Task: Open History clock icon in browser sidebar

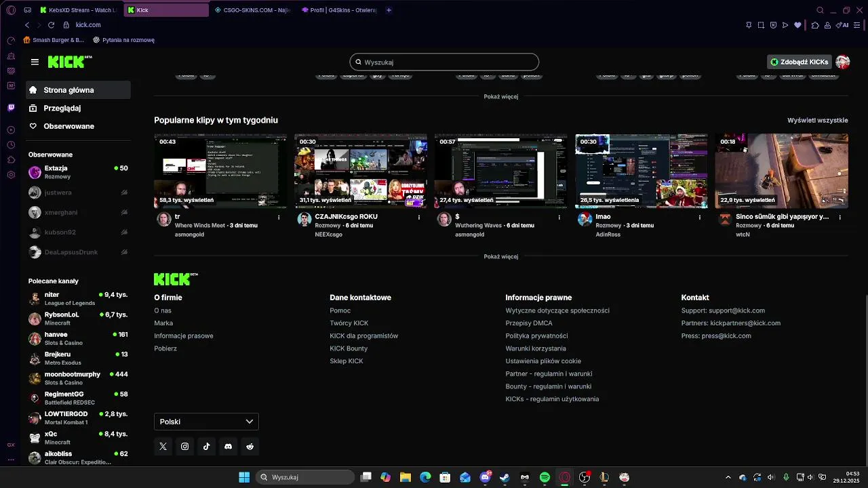Action: 11,145
